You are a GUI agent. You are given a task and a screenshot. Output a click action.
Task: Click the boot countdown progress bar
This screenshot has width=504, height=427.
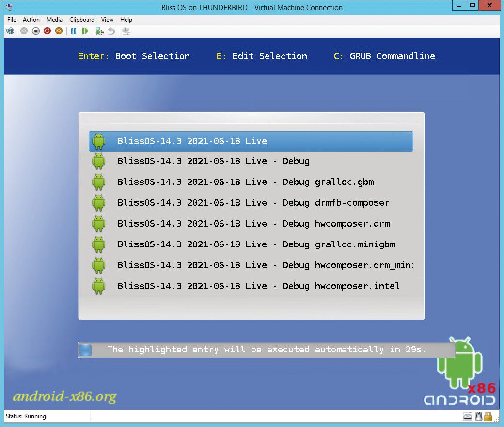point(267,350)
